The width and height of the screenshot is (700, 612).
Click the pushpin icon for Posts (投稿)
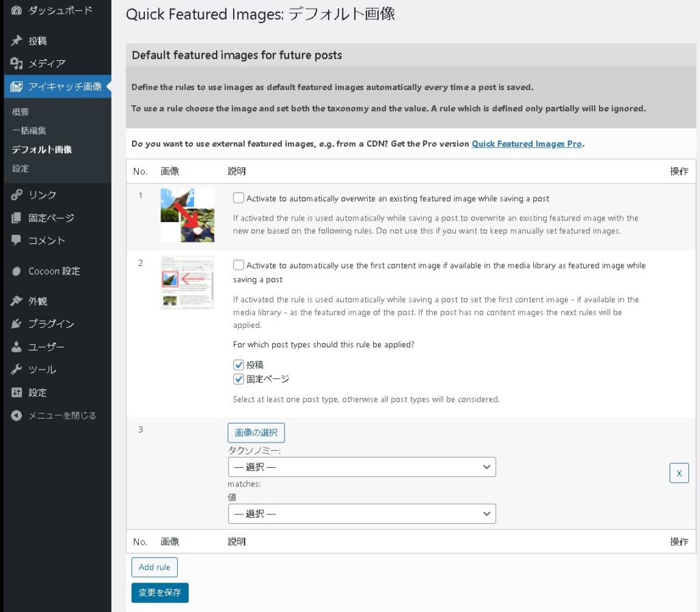pyautogui.click(x=17, y=41)
